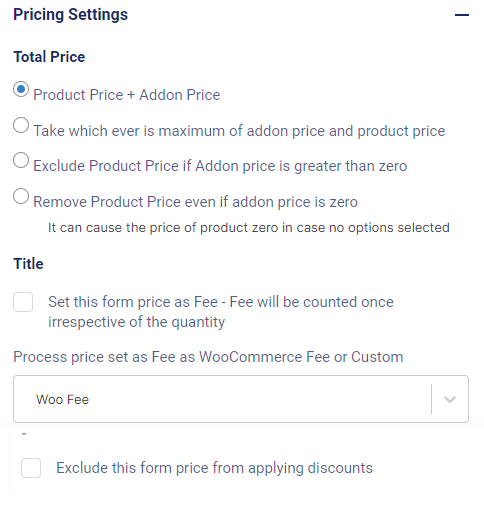Click the Pricing Settings section heading
This screenshot has width=484, height=505.
click(x=71, y=15)
